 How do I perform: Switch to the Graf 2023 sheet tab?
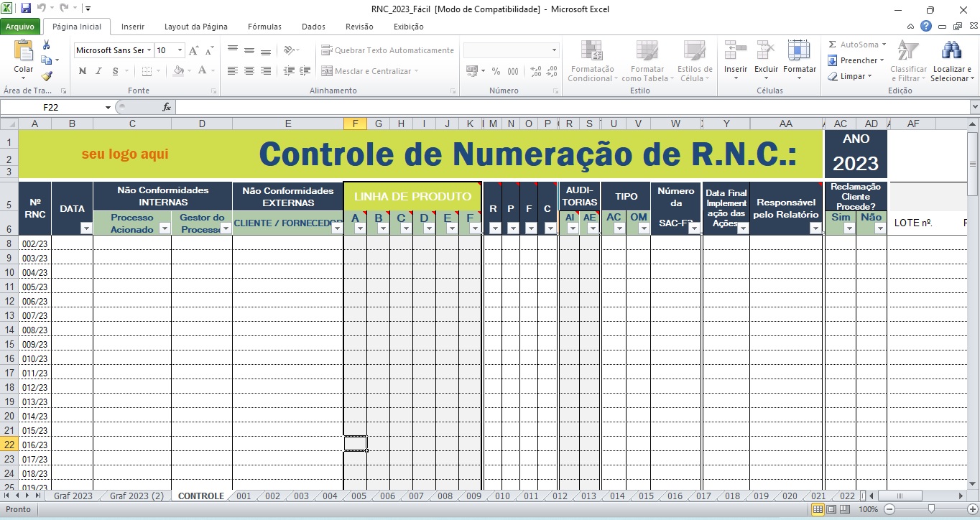[73, 496]
